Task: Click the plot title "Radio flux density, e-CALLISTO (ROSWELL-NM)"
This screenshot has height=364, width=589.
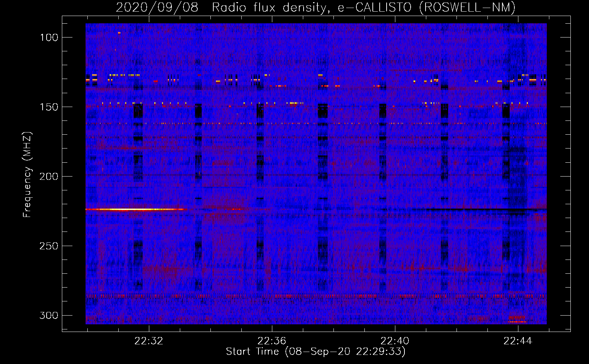Action: coord(364,8)
